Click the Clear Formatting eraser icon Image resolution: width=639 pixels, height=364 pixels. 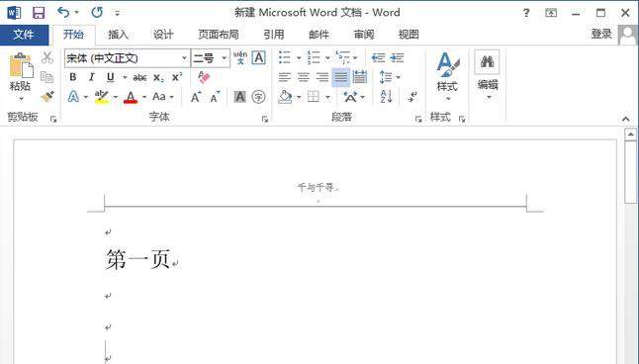click(x=204, y=77)
